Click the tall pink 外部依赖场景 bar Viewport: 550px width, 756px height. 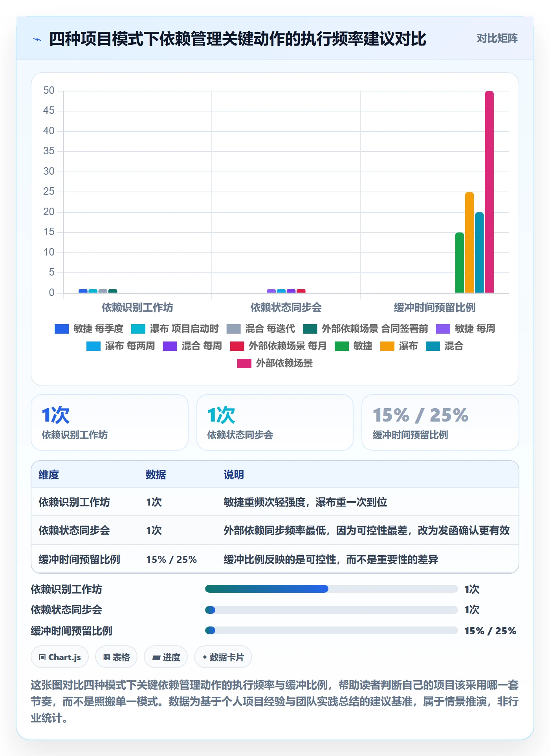coord(489,192)
